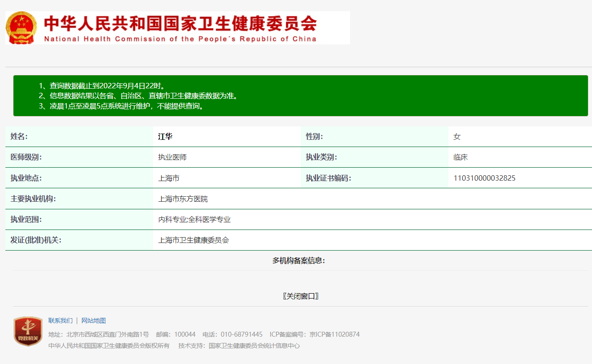Select the value 执业医师
Image resolution: width=592 pixels, height=364 pixels.
tap(172, 157)
